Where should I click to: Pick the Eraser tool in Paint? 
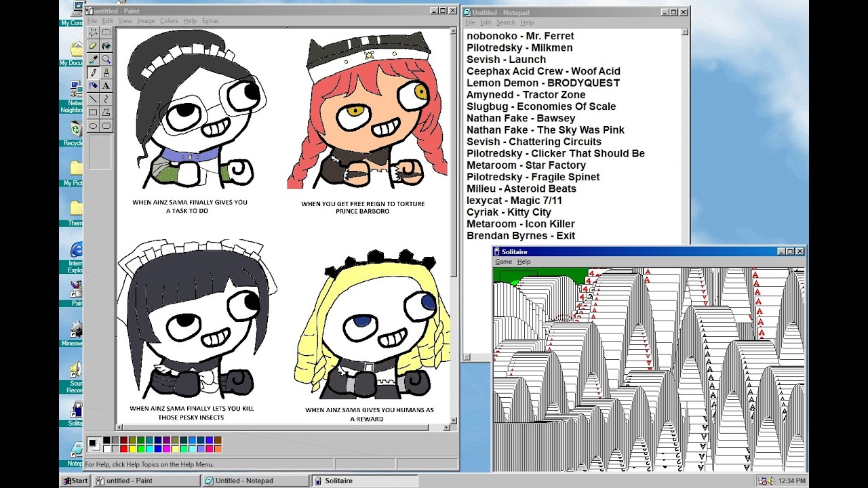point(93,46)
